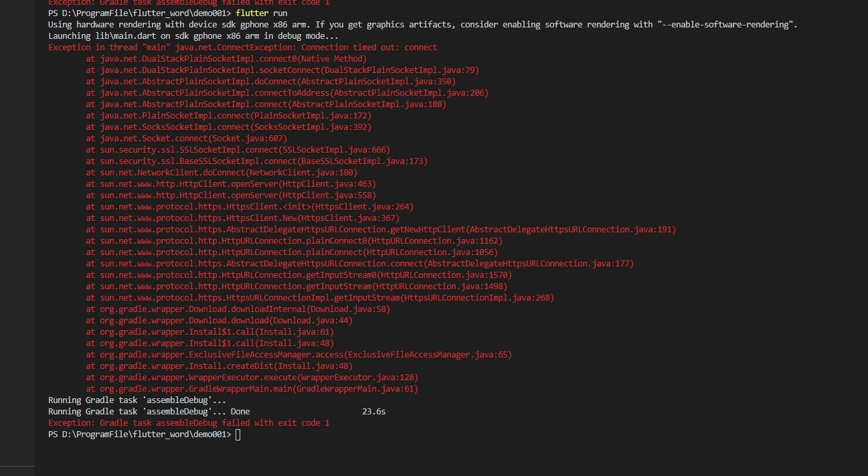This screenshot has height=476, width=868.
Task: Click the HttpsClient.New(HttpsClient.java:367) line
Action: (x=242, y=218)
